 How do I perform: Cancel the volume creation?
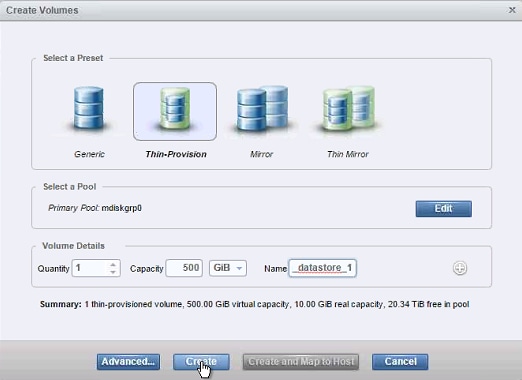400,362
